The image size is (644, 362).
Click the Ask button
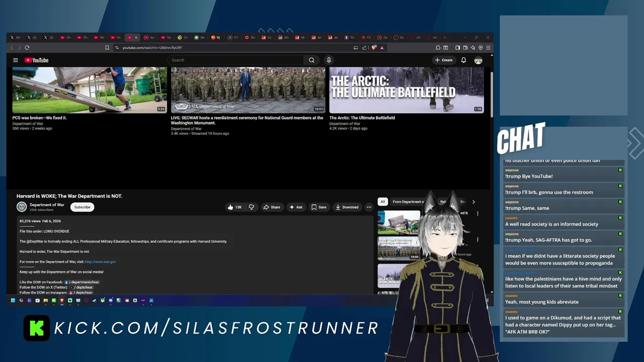(295, 207)
